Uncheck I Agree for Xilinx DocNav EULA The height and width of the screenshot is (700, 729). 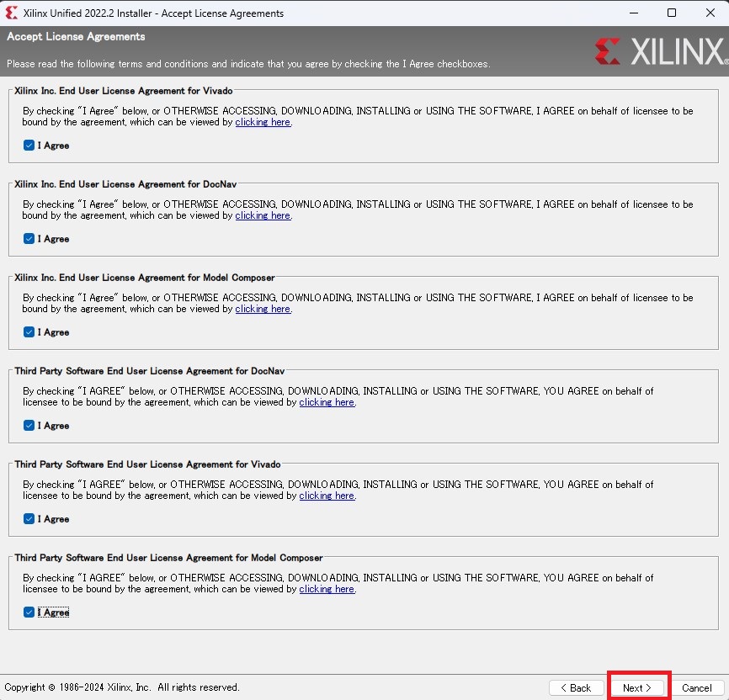[x=29, y=239]
